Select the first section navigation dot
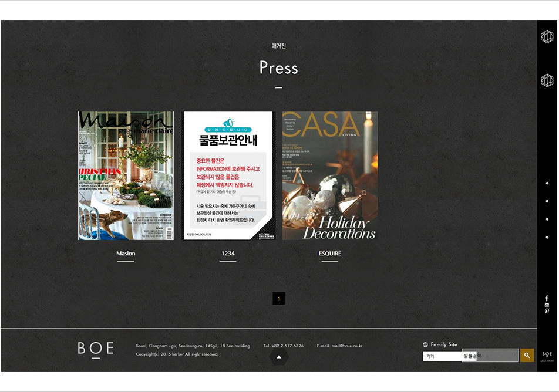Viewport: 559px width, 392px height. [x=547, y=183]
